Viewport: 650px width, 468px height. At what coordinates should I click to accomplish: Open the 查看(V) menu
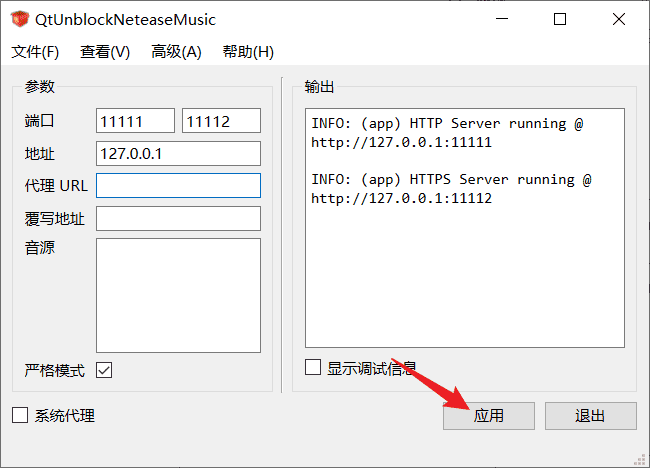point(105,52)
